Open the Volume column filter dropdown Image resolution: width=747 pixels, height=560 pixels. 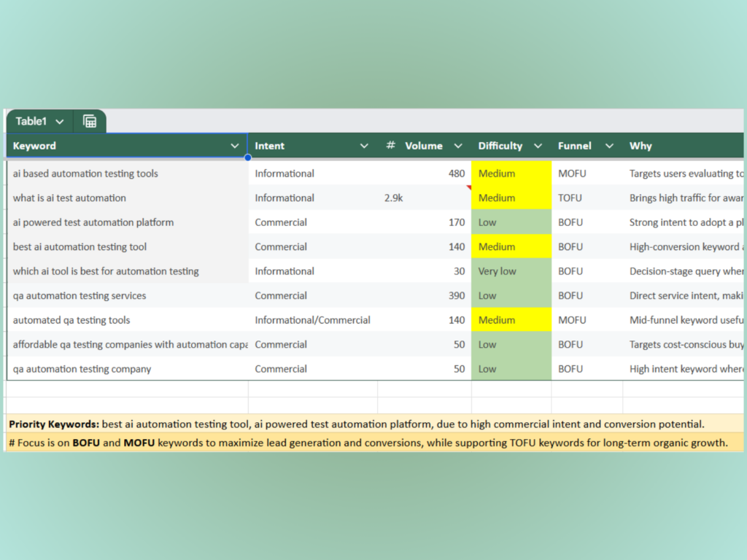pos(458,146)
